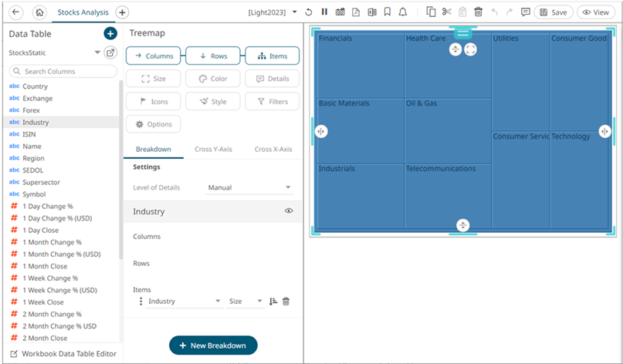Go back using the back arrow button

click(x=15, y=12)
